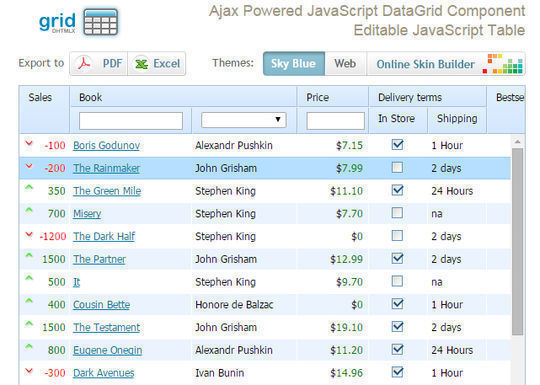The height and width of the screenshot is (385, 540).
Task: Open the Eugene Onegin book link
Action: click(x=107, y=351)
